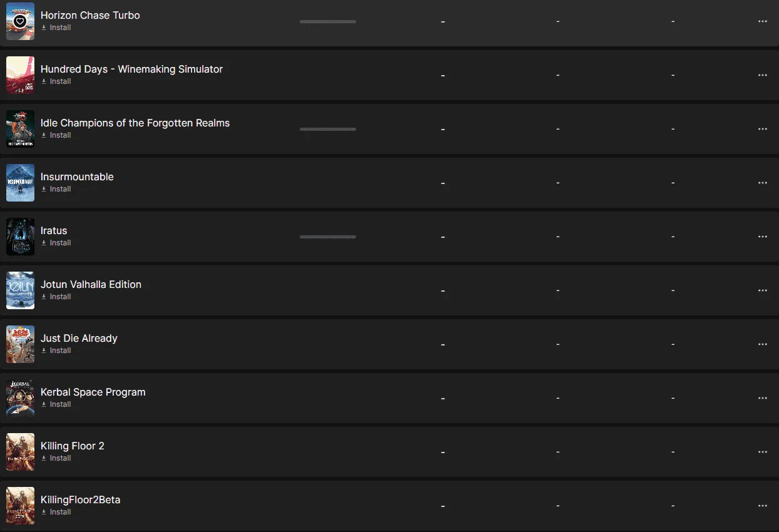This screenshot has height=532, width=779.
Task: Select the Jotun Valhalla Edition title
Action: tap(91, 284)
